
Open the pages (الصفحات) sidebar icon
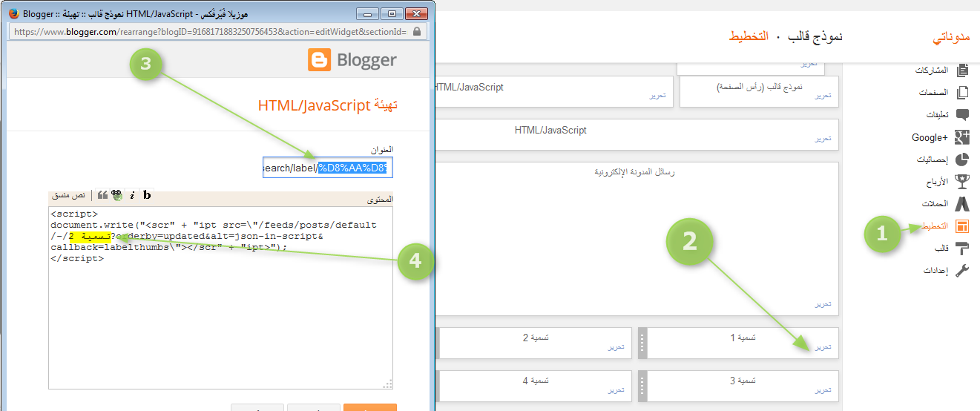pos(962,92)
